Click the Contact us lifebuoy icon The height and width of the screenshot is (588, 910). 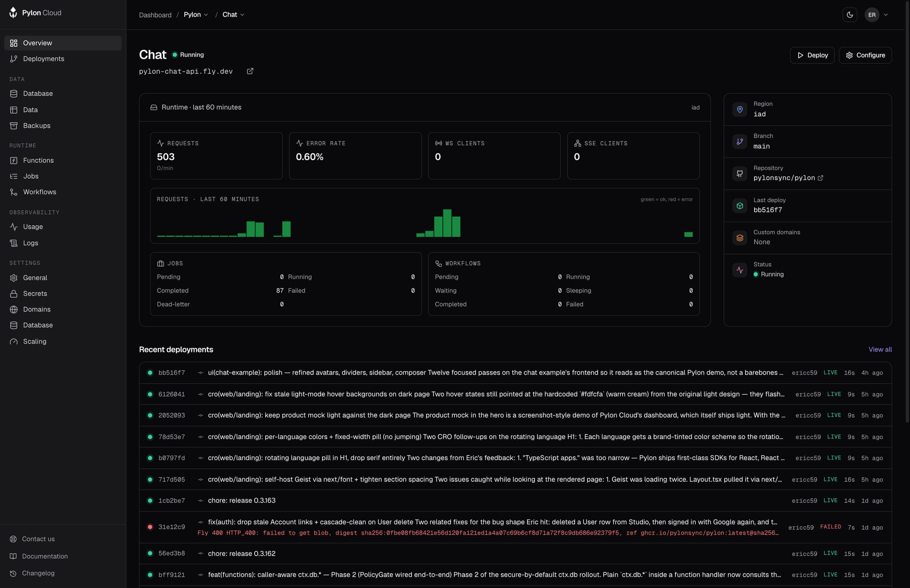(13, 539)
